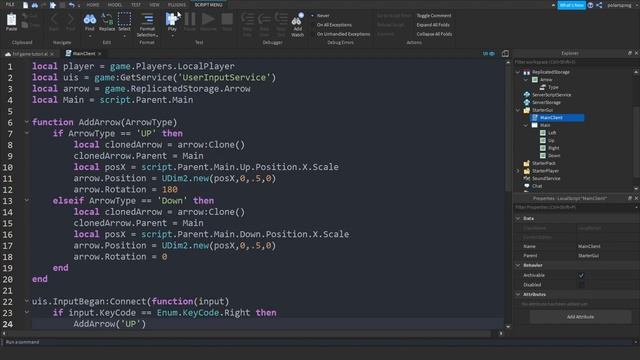Collapse the StarterGui tree node

pyautogui.click(x=518, y=110)
